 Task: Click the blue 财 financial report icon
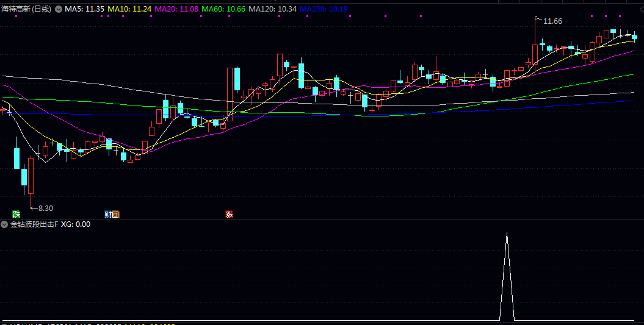click(108, 214)
